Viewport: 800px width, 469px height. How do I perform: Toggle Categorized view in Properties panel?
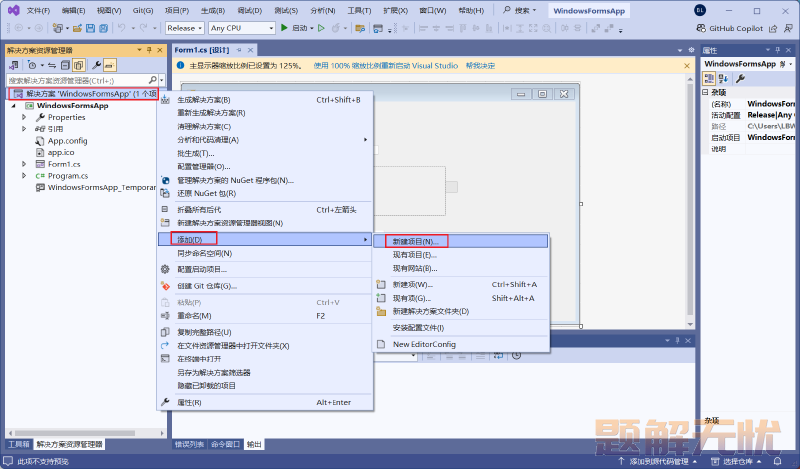709,78
